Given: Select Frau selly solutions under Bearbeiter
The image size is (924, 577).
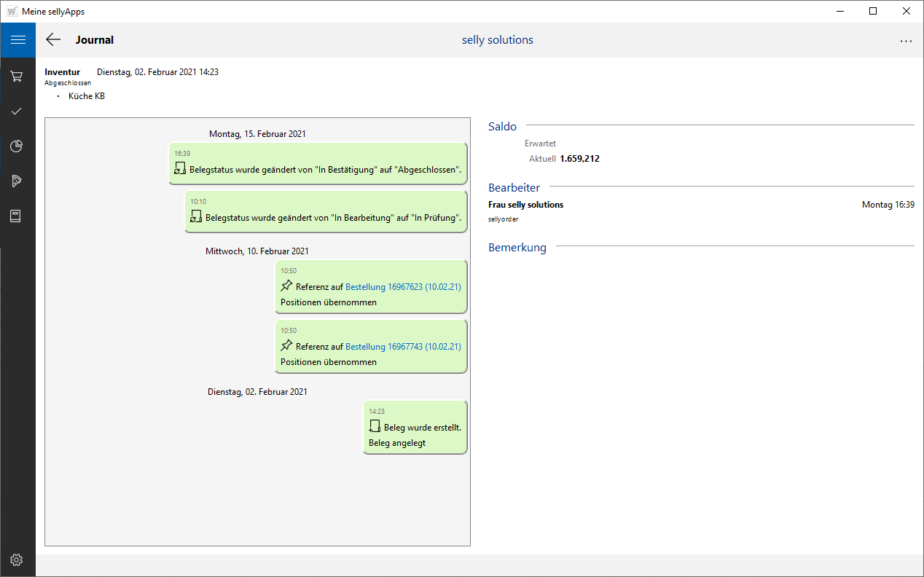Looking at the screenshot, I should [x=525, y=205].
